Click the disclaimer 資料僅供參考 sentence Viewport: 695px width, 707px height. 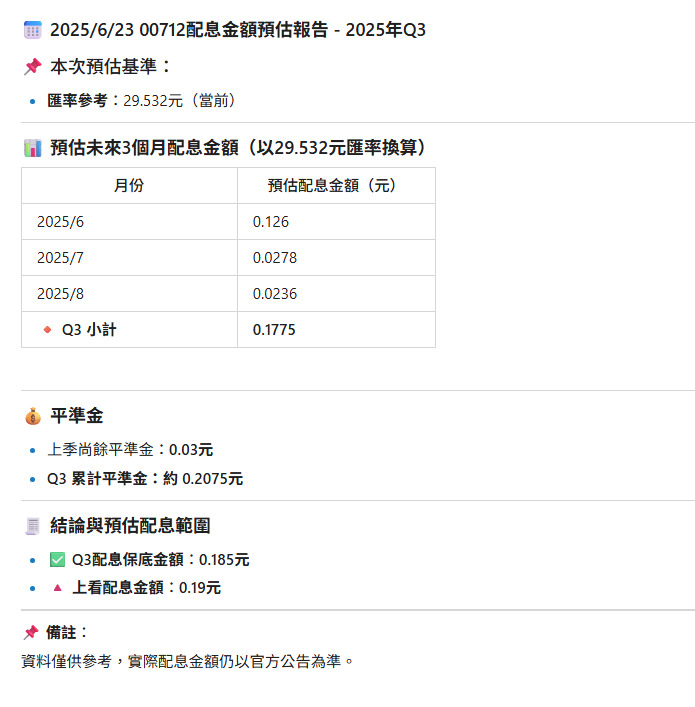pyautogui.click(x=188, y=661)
